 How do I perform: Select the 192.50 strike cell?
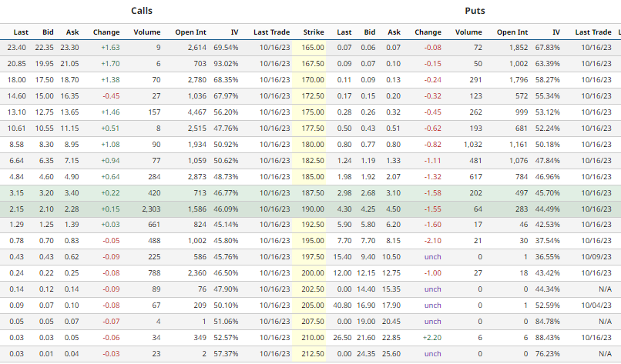pos(309,225)
